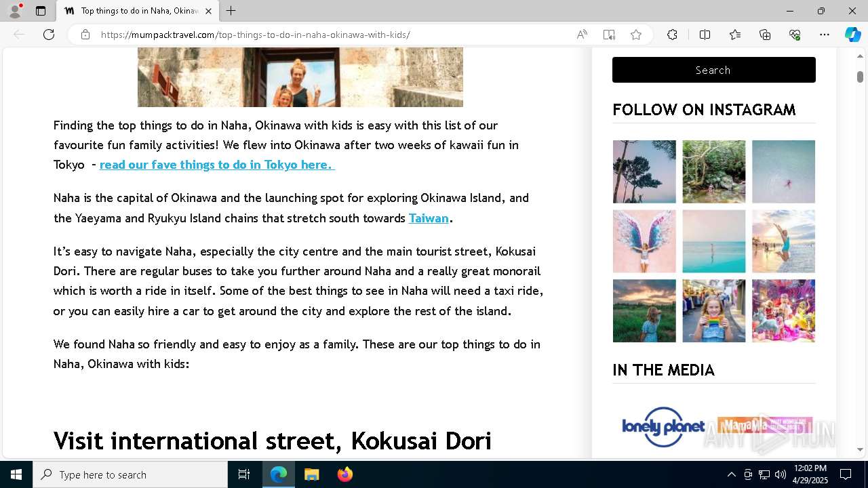Click the page scrollbar down arrow

pos(860,449)
